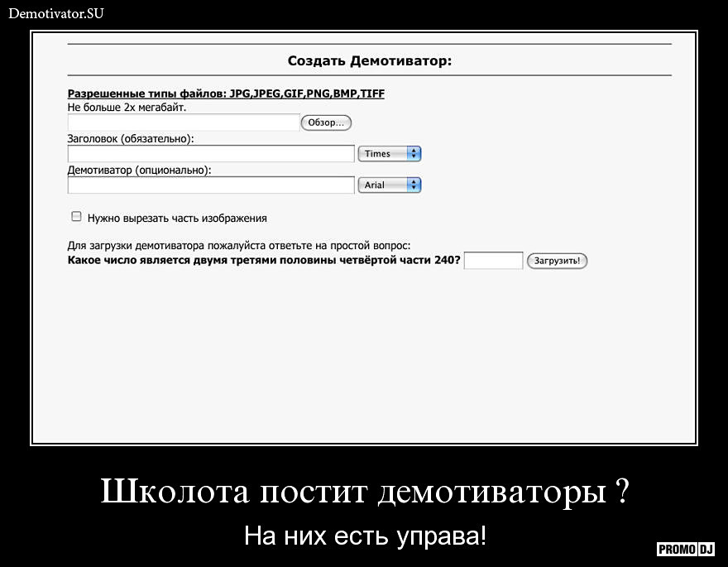Click the PROMO DJ logo
The width and height of the screenshot is (728, 567).
[686, 549]
